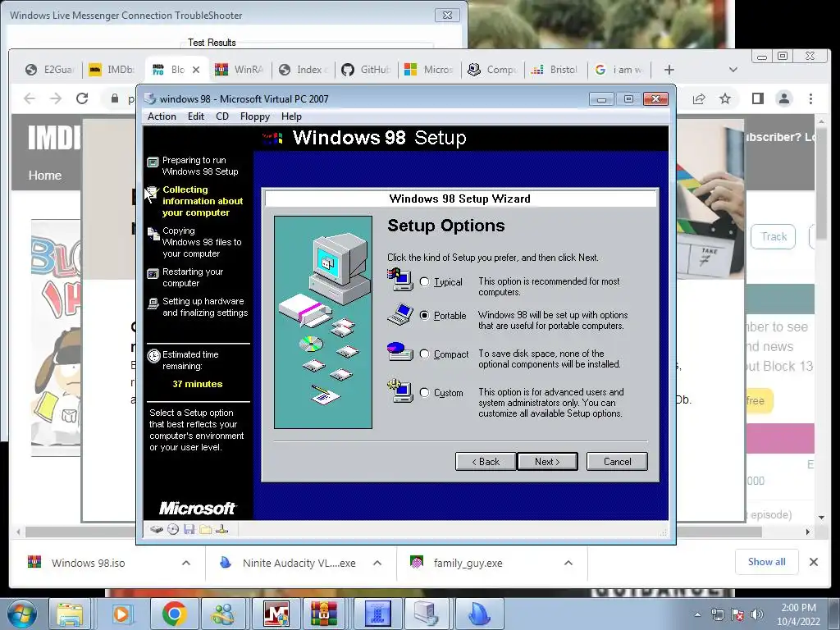
Task: Open the Chrome three-dot menu
Action: tap(810, 98)
